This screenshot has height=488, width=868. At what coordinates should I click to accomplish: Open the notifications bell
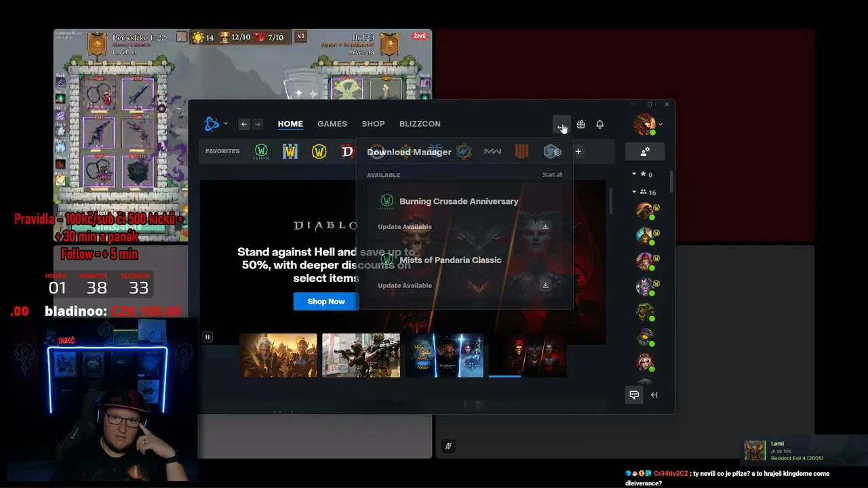tap(599, 124)
